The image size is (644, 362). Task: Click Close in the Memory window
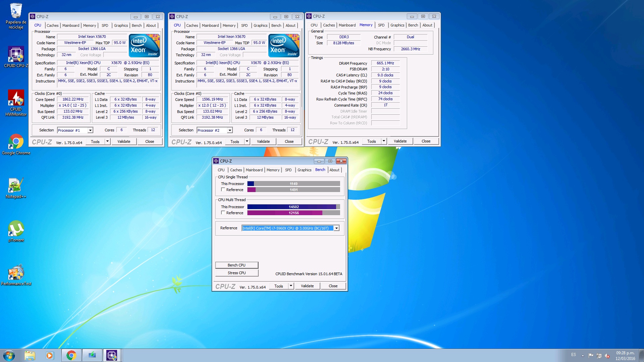(x=426, y=141)
